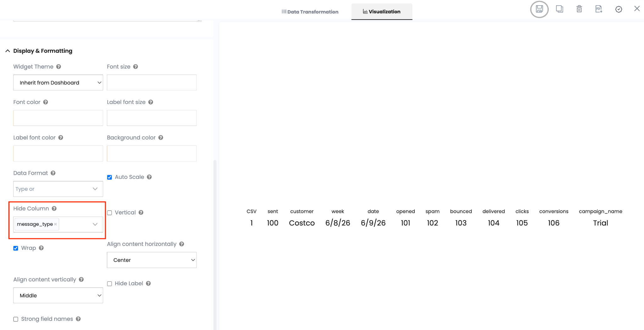
Task: Open Label font color help icon
Action: 61,138
